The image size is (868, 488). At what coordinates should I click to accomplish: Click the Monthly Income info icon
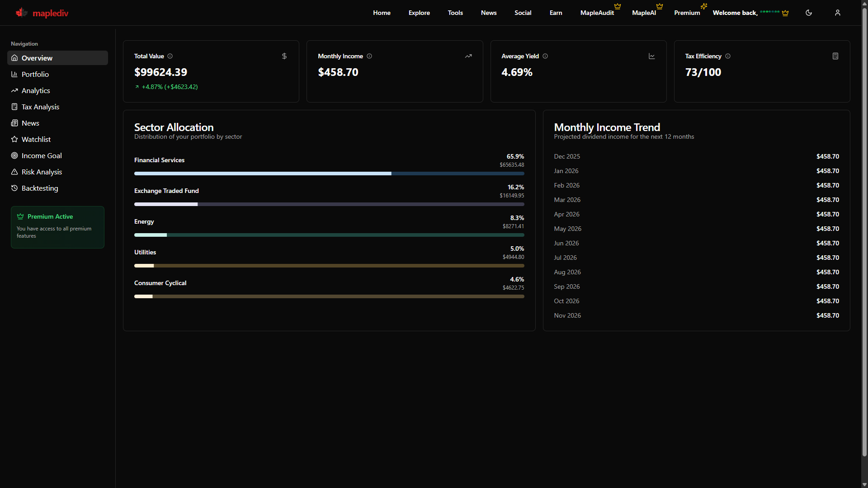[x=369, y=56]
